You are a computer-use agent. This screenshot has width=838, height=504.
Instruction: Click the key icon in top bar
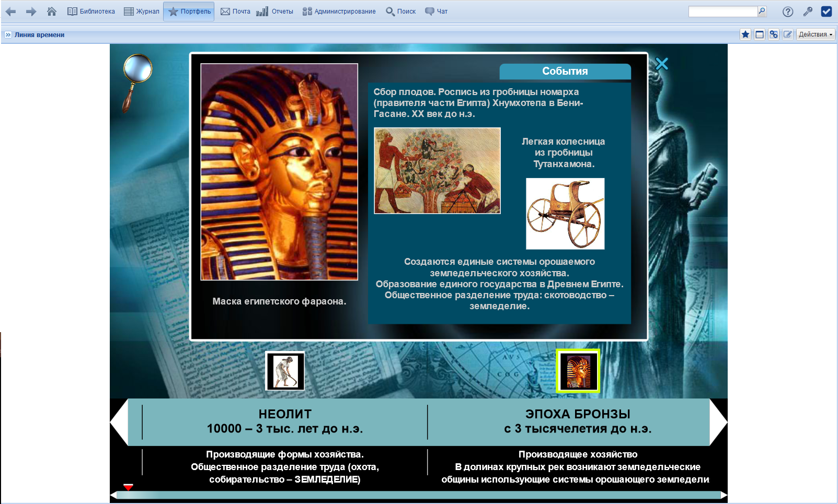tap(808, 11)
